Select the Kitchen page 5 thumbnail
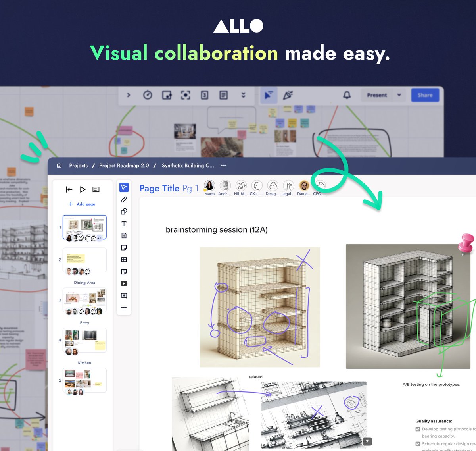The height and width of the screenshot is (451, 476). [84, 380]
